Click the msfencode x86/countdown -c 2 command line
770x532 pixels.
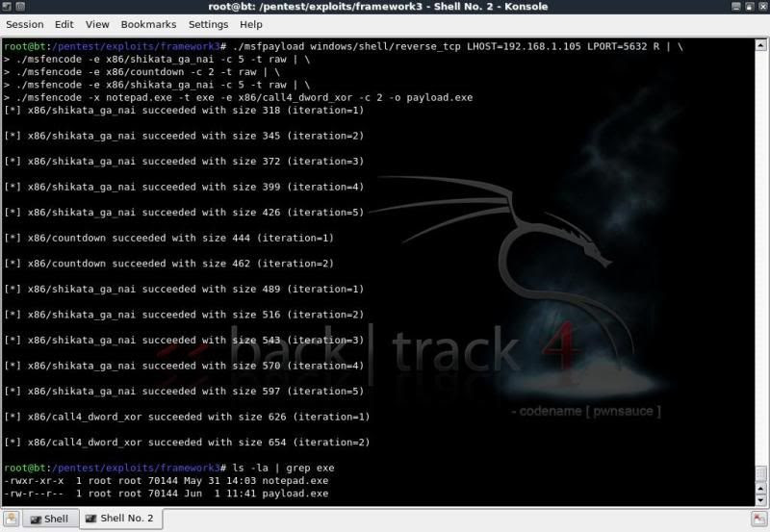click(x=141, y=72)
